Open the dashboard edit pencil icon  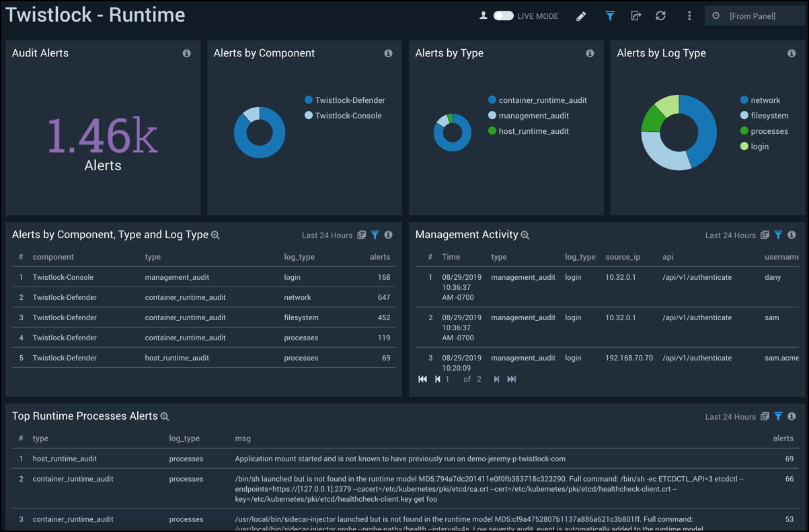581,15
